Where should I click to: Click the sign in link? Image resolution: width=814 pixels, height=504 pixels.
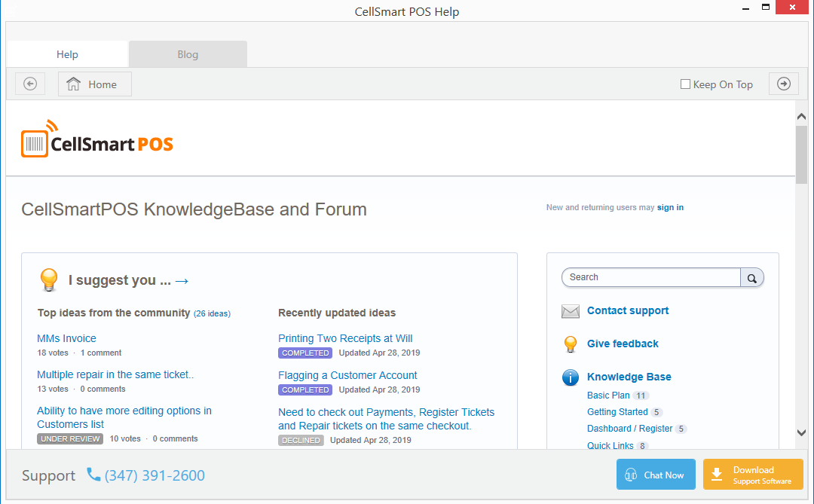pos(670,208)
